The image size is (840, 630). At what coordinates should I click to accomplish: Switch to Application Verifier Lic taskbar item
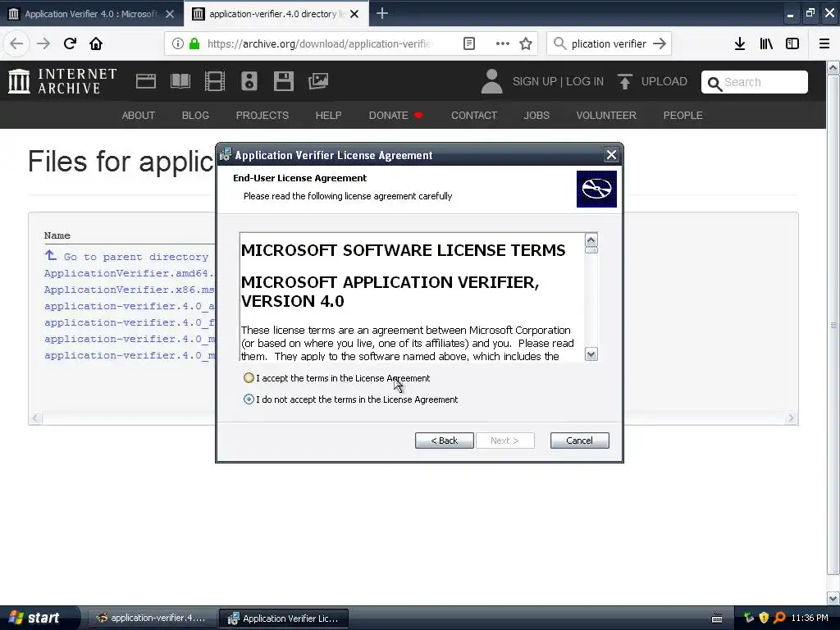pos(283,618)
